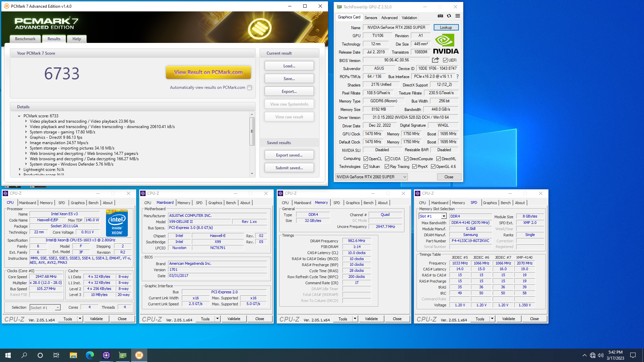Switch to PCMark 7 taskbar icon
The width and height of the screenshot is (644, 362).
tap(139, 355)
